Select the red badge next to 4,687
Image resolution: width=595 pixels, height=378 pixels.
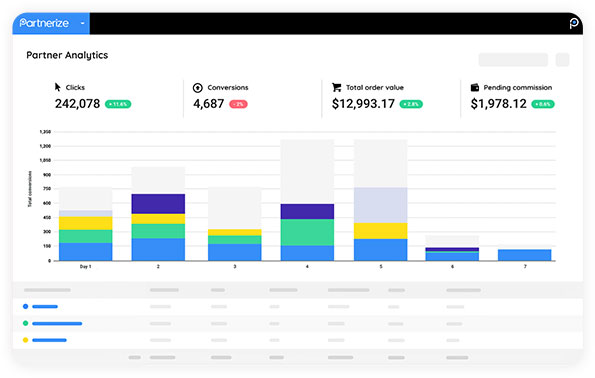(238, 104)
